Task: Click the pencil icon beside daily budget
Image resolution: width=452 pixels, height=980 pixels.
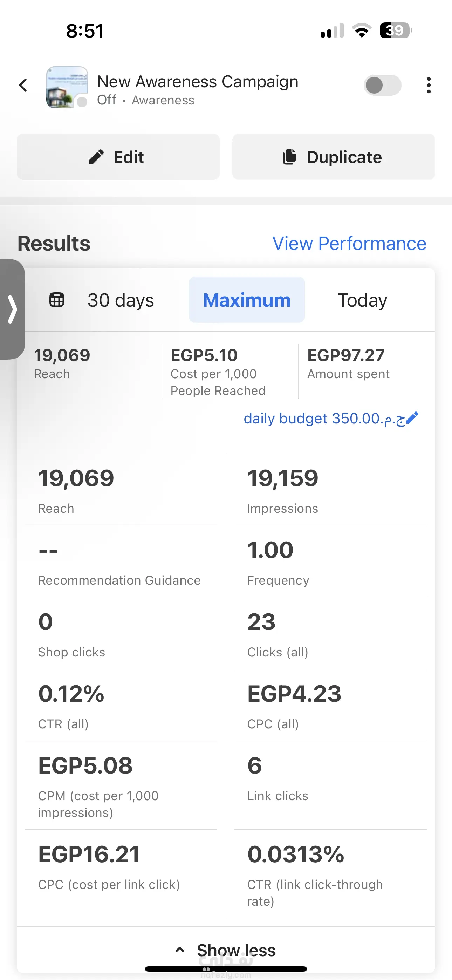Action: tap(412, 418)
